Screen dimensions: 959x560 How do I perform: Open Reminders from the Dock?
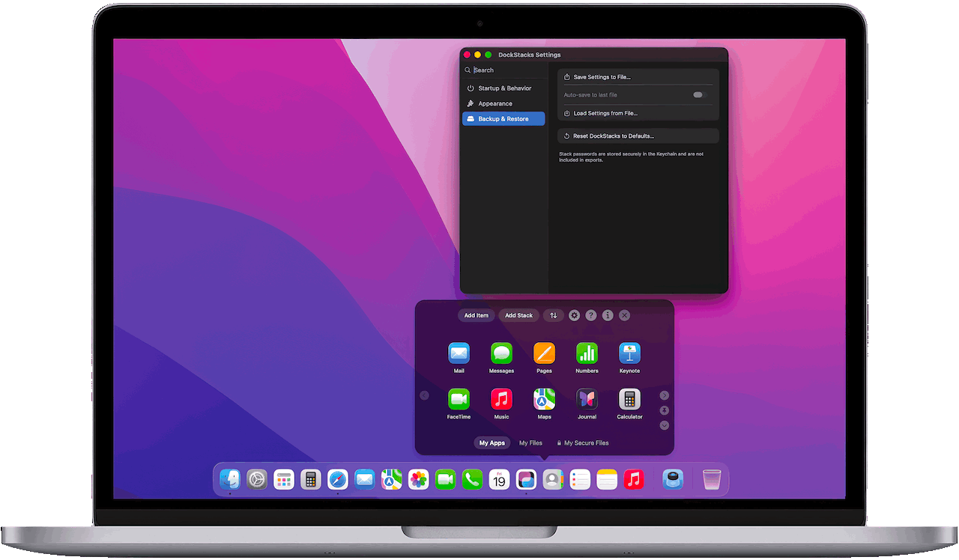tap(580, 479)
